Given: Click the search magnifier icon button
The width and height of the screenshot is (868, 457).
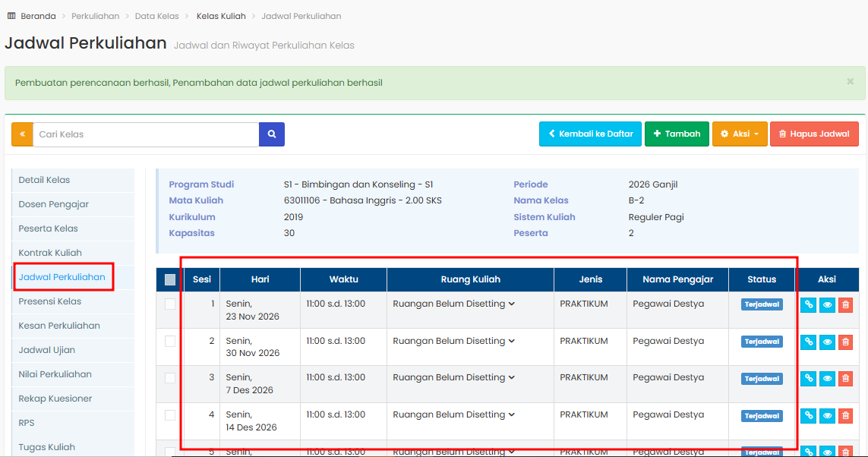Looking at the screenshot, I should click(x=272, y=134).
